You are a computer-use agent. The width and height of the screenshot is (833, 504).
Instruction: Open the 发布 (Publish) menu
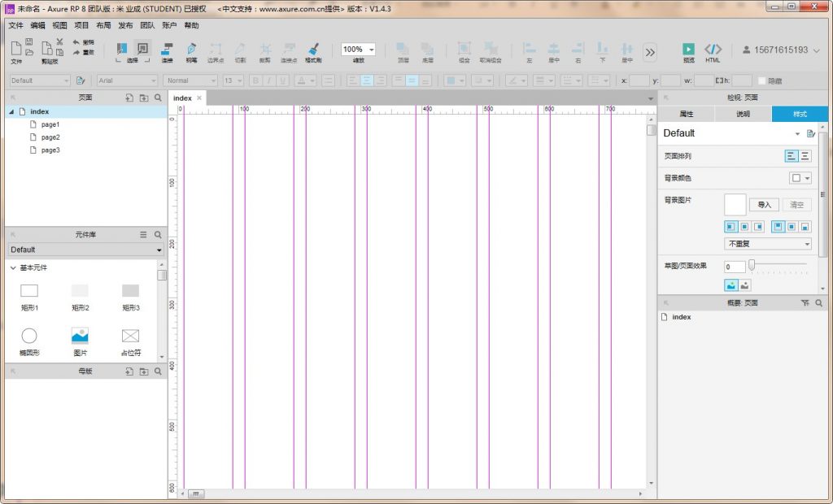pyautogui.click(x=125, y=25)
